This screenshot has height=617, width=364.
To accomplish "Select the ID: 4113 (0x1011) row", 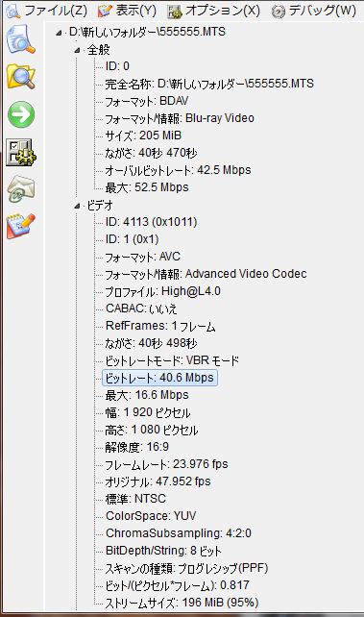I will pyautogui.click(x=151, y=222).
